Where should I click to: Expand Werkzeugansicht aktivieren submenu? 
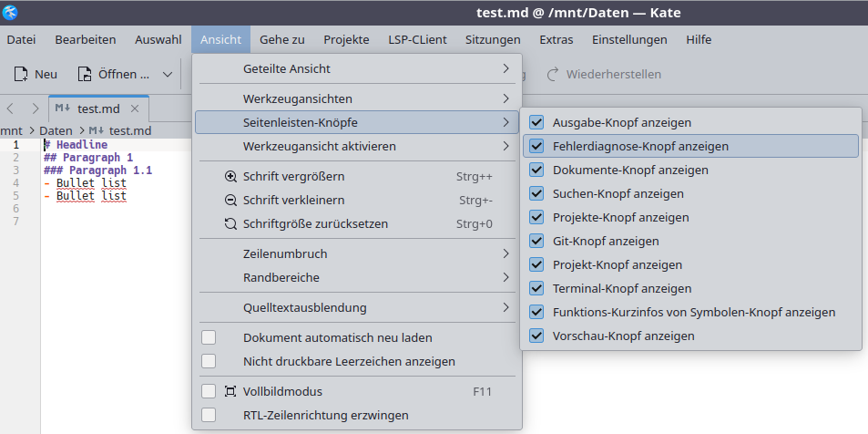[x=357, y=146]
